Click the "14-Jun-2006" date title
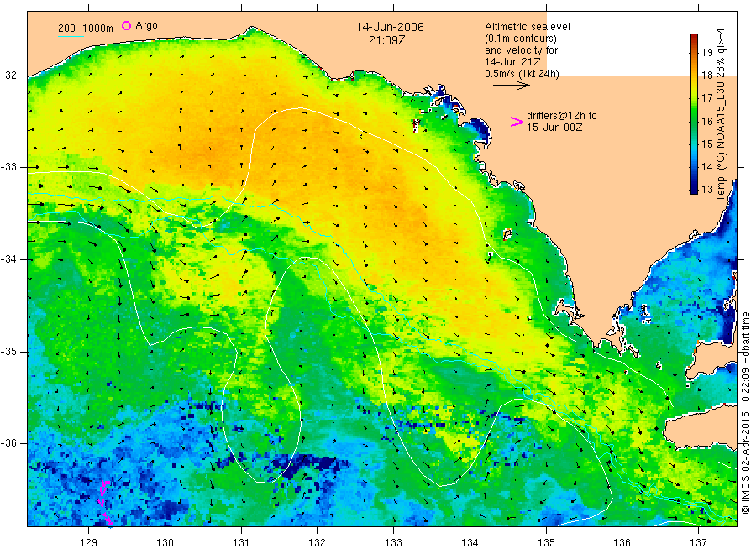 pyautogui.click(x=390, y=27)
